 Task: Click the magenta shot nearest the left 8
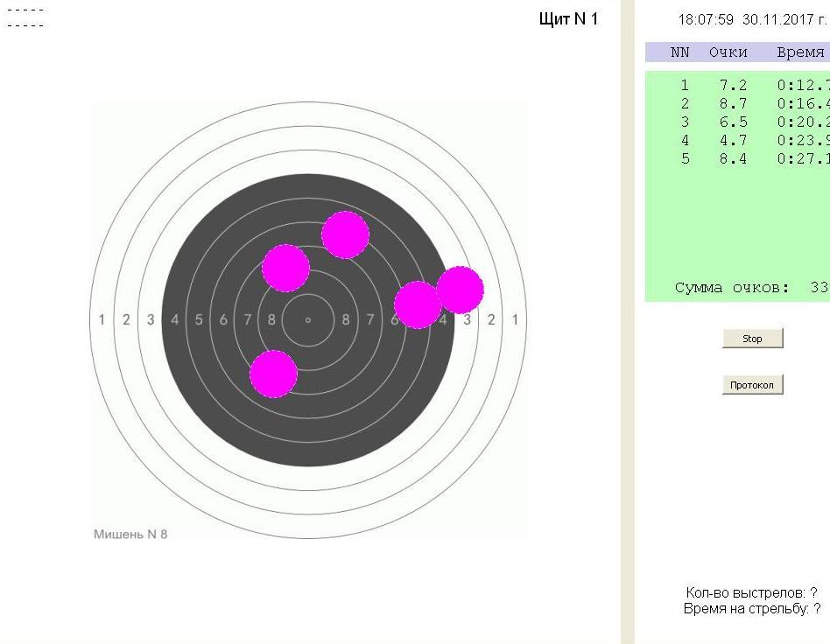285,268
